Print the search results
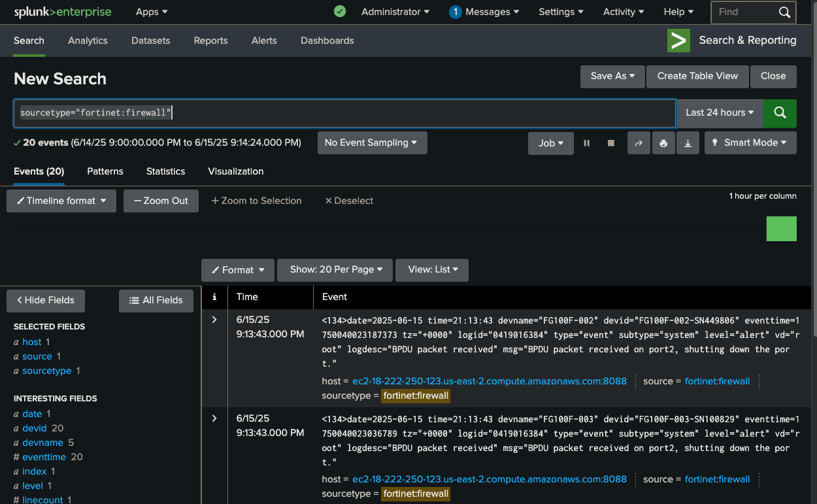The width and height of the screenshot is (817, 504). click(663, 143)
